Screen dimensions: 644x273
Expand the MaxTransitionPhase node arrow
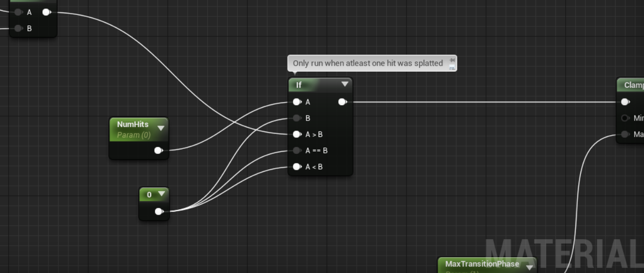[529, 267]
